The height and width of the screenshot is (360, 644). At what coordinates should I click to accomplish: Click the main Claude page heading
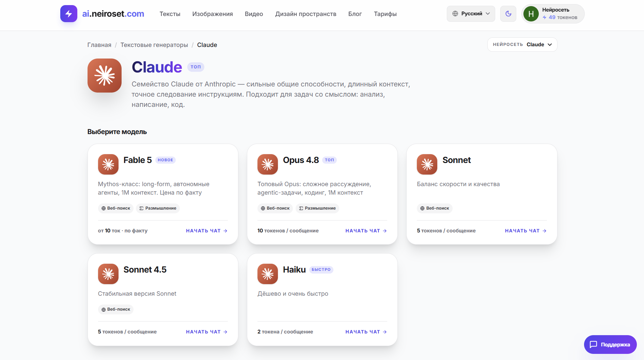(x=157, y=67)
